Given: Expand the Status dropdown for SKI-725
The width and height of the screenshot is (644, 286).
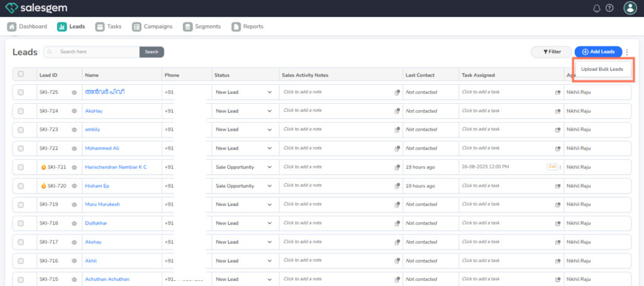Looking at the screenshot, I should pyautogui.click(x=269, y=92).
